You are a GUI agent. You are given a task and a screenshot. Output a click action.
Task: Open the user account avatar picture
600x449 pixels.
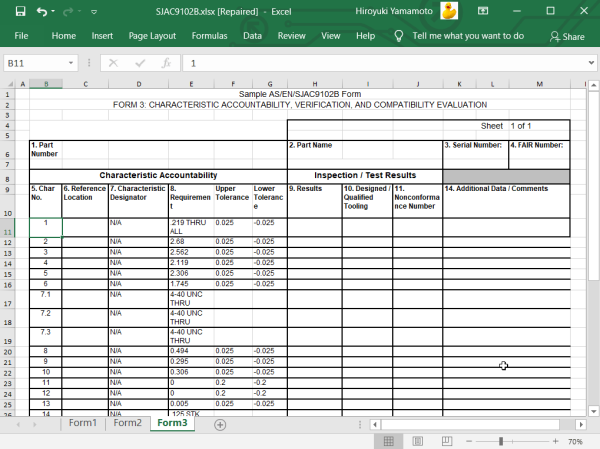coord(450,11)
